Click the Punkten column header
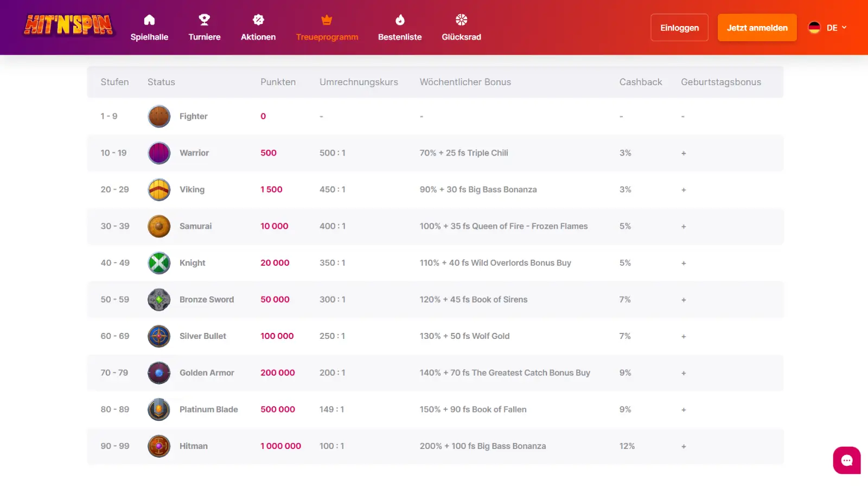This screenshot has width=868, height=488. point(278,82)
